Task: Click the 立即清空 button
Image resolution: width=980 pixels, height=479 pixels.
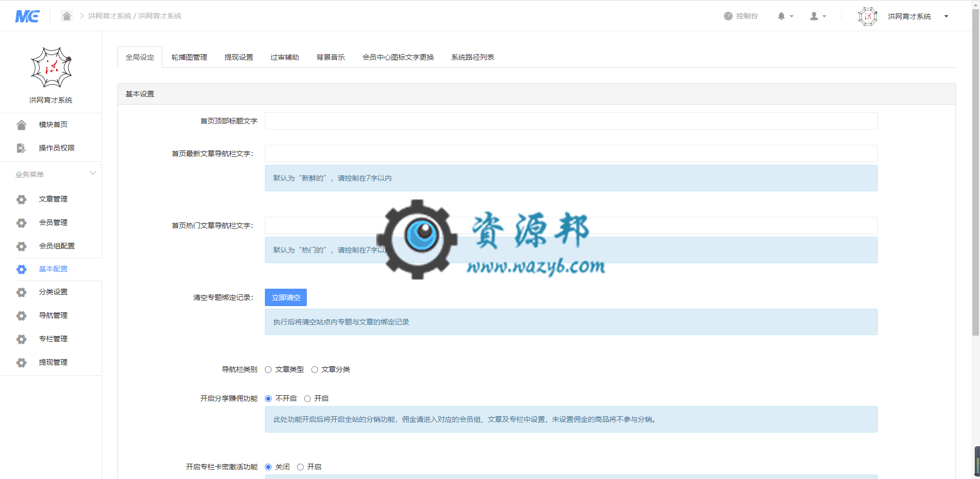Action: coord(286,297)
